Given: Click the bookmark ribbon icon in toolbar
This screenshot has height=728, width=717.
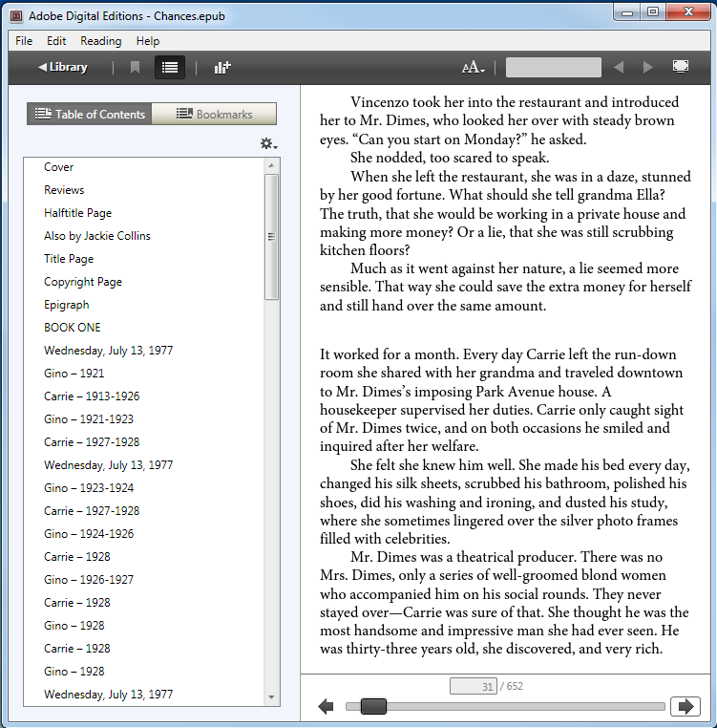Looking at the screenshot, I should pyautogui.click(x=135, y=67).
